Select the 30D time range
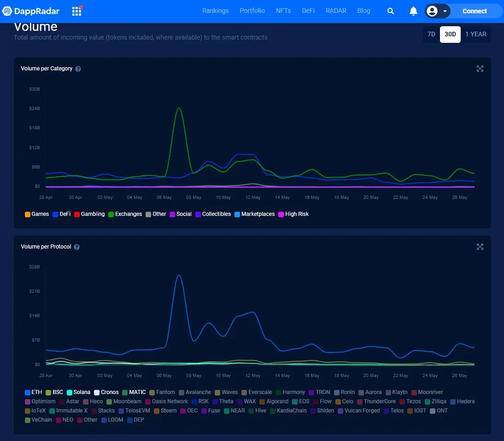 [x=450, y=35]
